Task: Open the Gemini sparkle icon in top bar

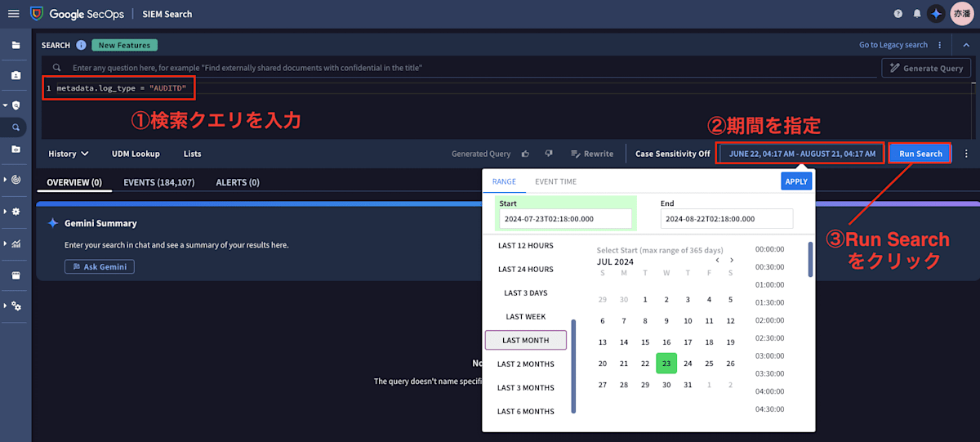Action: [936, 14]
